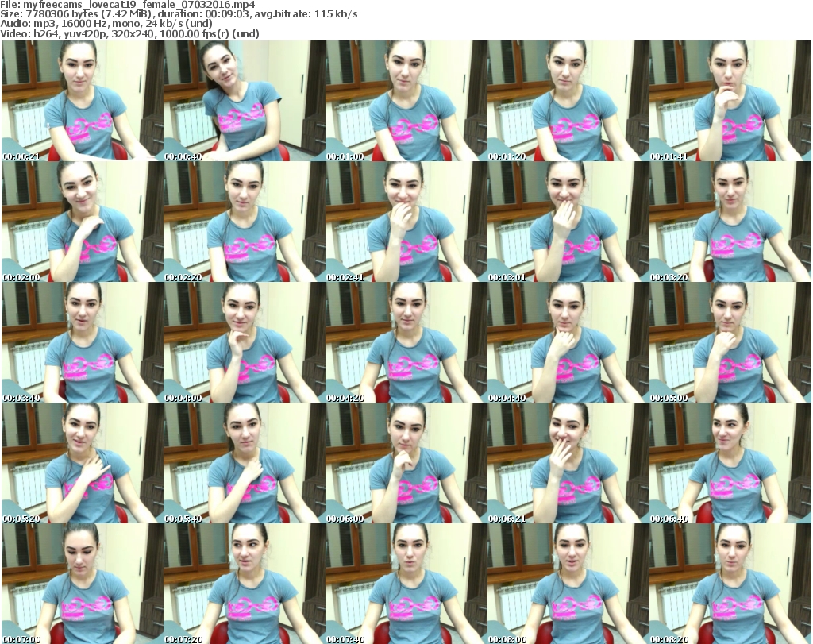Choose the frame at 00:04:40
Image resolution: width=813 pixels, height=644 pixels.
[568, 342]
